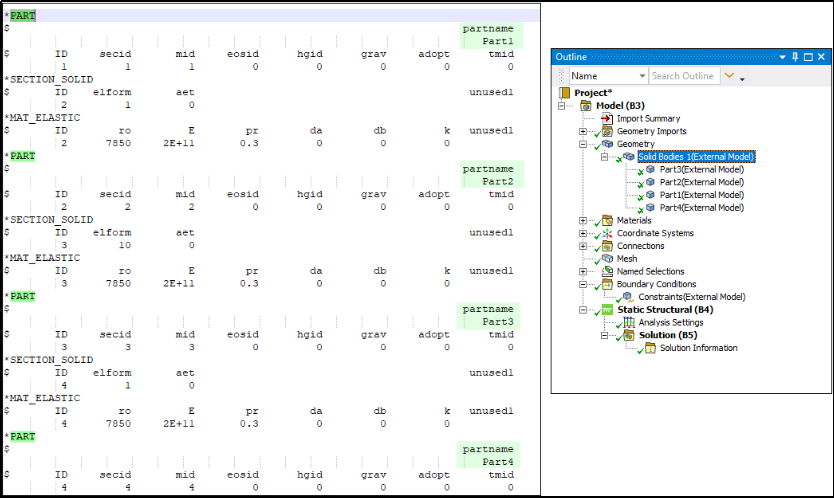834x498 pixels.
Task: Click the highlighted Part1 partname text
Action: [x=498, y=42]
